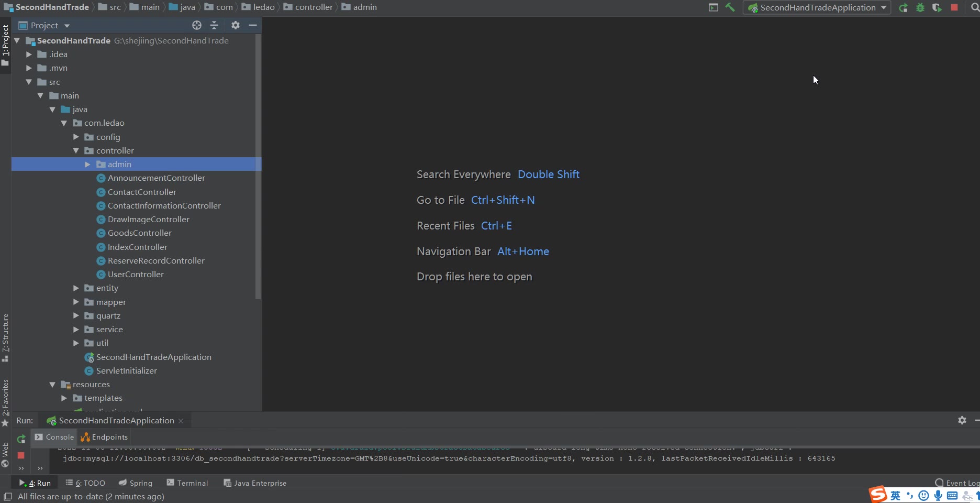Screen dimensions: 980x503
Task: Open the Project panel gear settings
Action: coord(236,25)
